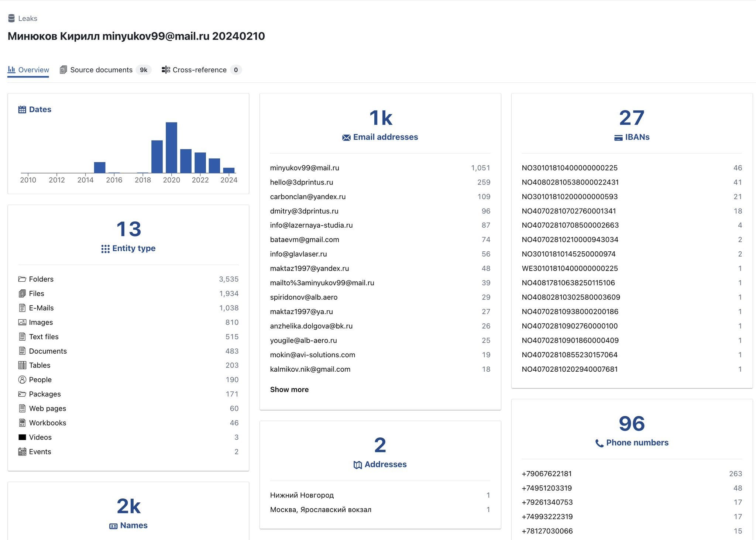Expand email list with Show more

click(289, 389)
